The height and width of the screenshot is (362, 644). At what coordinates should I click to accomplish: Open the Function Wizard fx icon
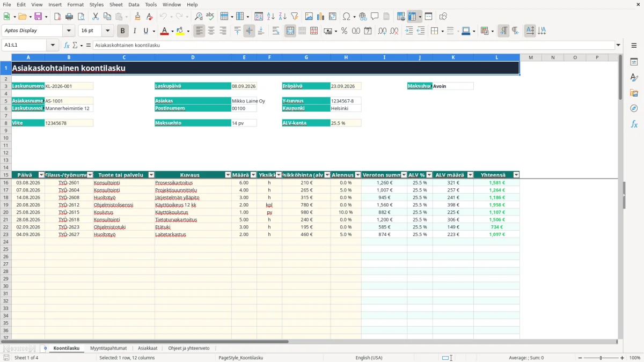pyautogui.click(x=67, y=45)
